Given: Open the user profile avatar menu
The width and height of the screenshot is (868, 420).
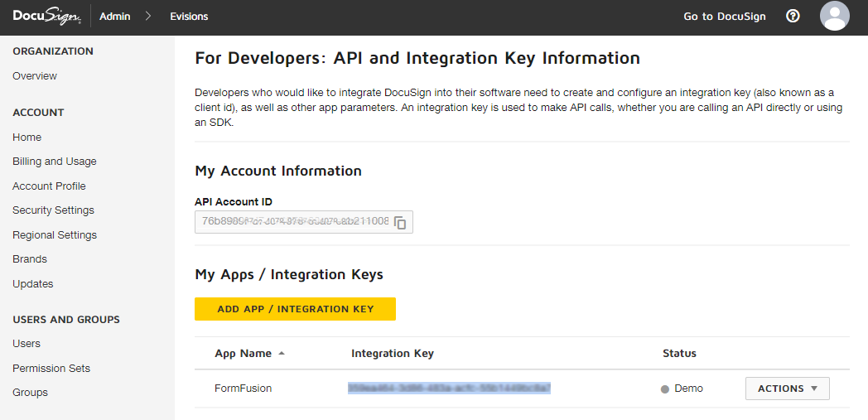Looking at the screenshot, I should pyautogui.click(x=834, y=17).
